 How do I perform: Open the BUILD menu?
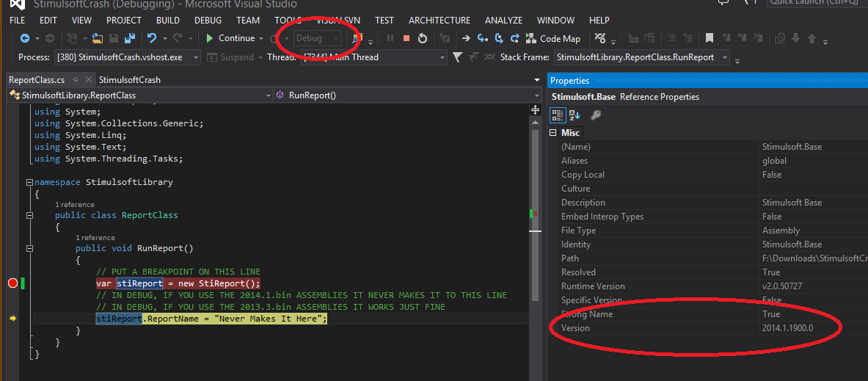pos(168,21)
